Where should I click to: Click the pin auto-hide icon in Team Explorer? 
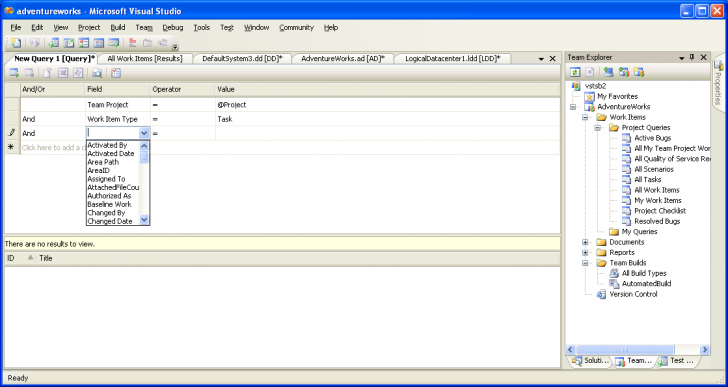coord(692,58)
